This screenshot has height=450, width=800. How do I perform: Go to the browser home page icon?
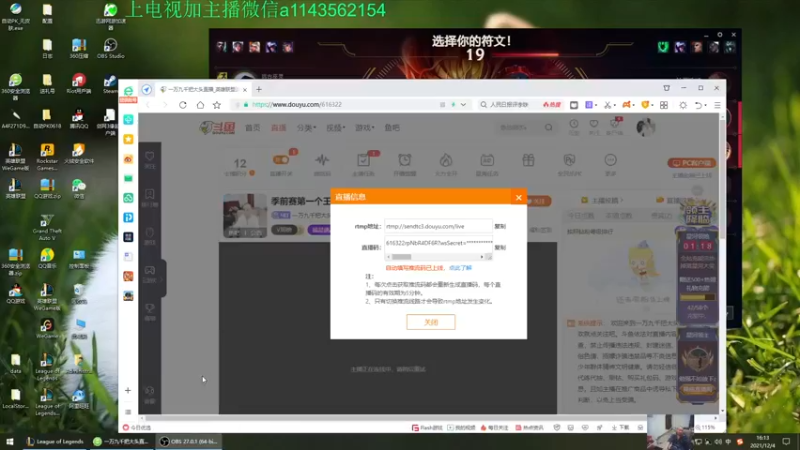click(200, 105)
